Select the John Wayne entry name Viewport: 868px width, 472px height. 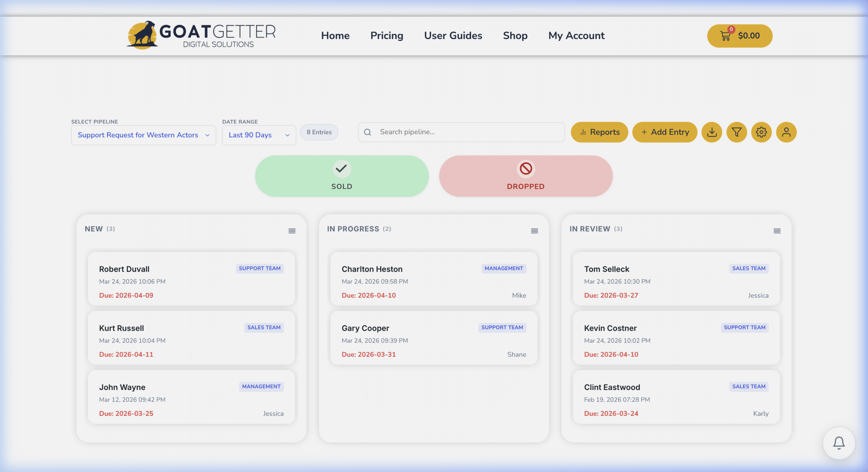click(122, 387)
